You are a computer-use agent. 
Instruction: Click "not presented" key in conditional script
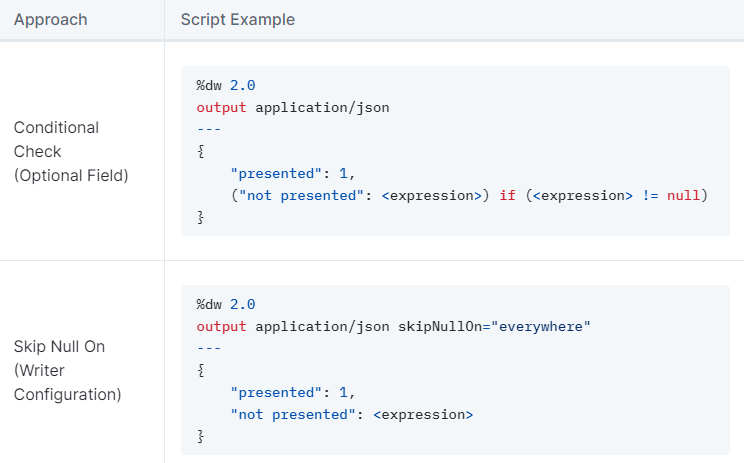click(298, 195)
